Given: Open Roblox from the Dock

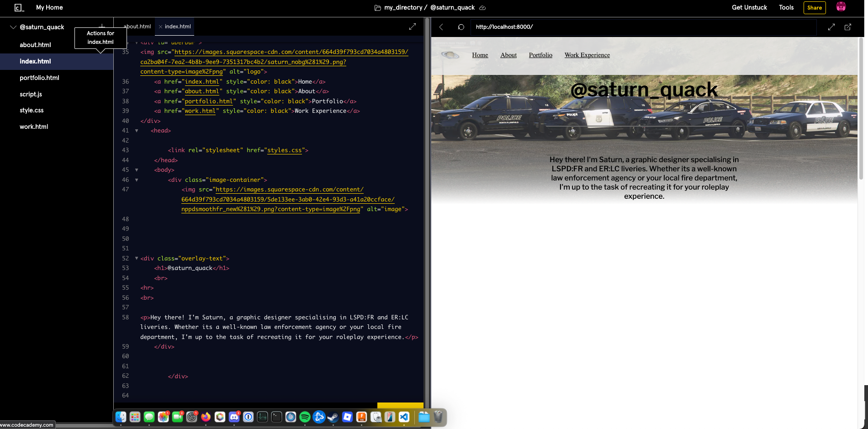Looking at the screenshot, I should (347, 417).
